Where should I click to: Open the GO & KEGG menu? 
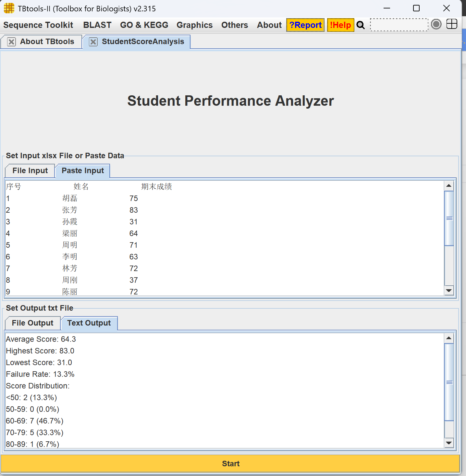click(144, 25)
